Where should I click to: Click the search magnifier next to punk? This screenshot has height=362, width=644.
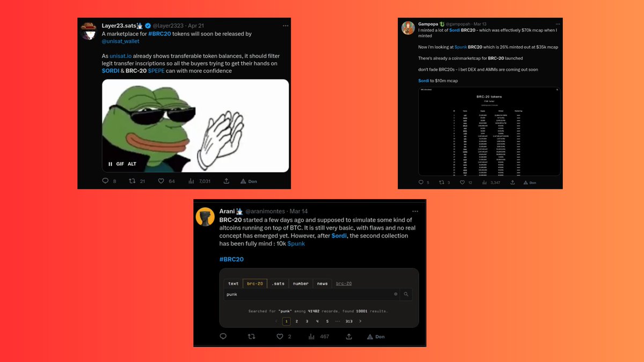[x=406, y=294]
